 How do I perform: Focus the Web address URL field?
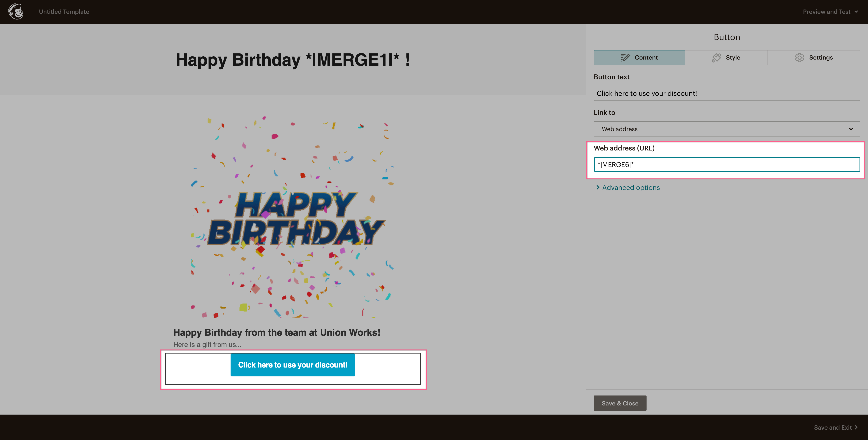726,165
